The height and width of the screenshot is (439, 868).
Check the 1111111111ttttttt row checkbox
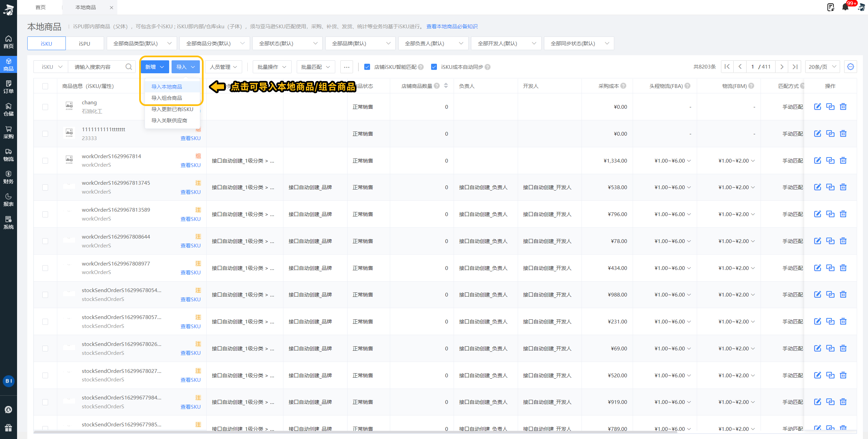[45, 134]
